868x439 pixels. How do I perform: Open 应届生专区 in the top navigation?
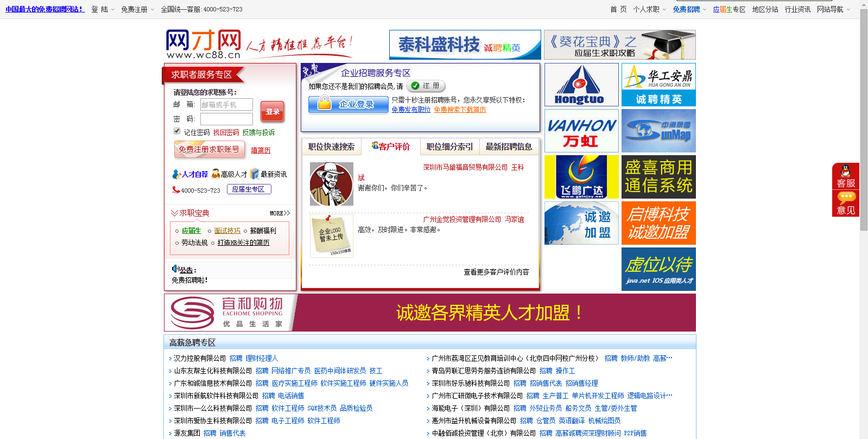tap(729, 9)
